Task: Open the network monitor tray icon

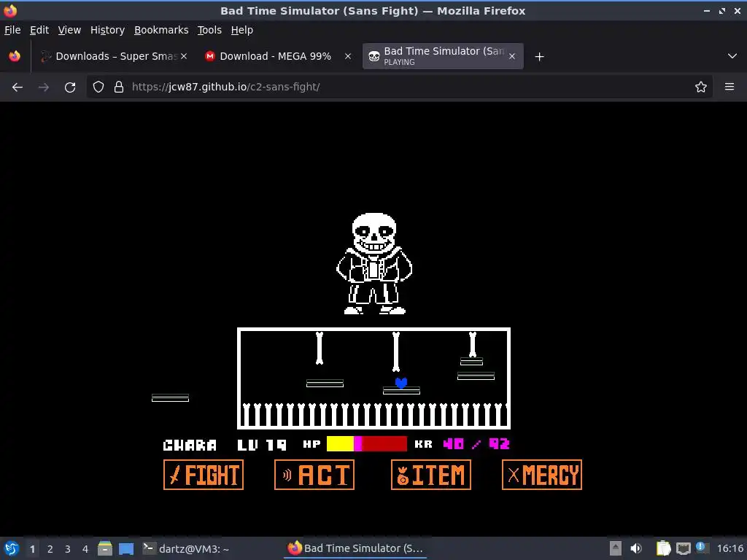Action: click(683, 548)
